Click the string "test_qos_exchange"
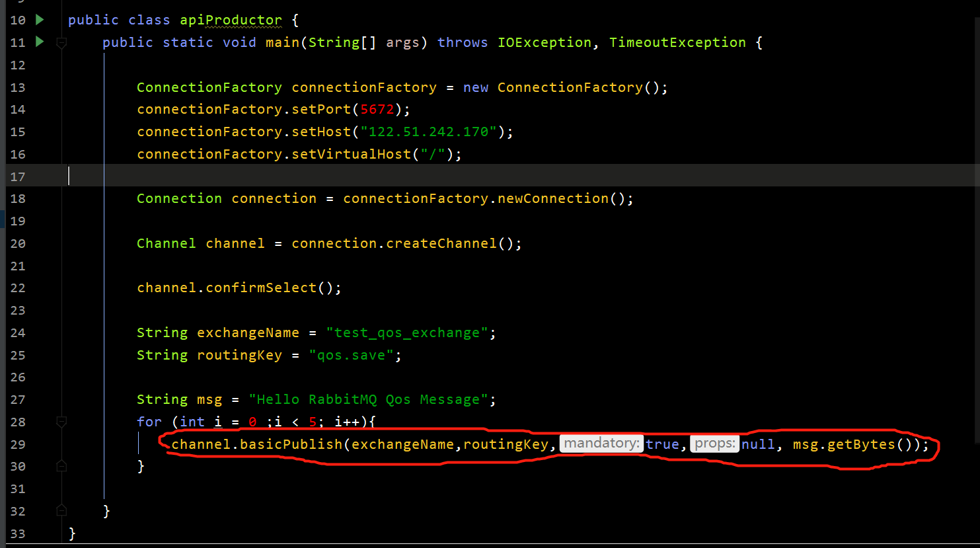 tap(407, 333)
